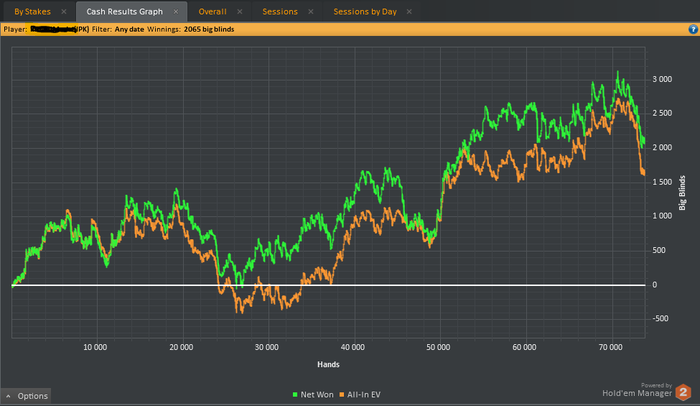Image resolution: width=700 pixels, height=406 pixels.
Task: Click the Player label in info bar
Action: (15, 29)
